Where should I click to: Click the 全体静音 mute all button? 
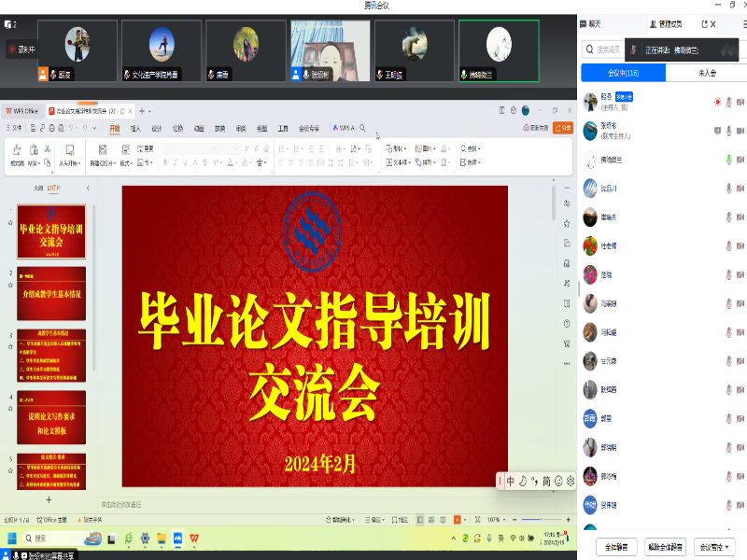pyautogui.click(x=616, y=546)
